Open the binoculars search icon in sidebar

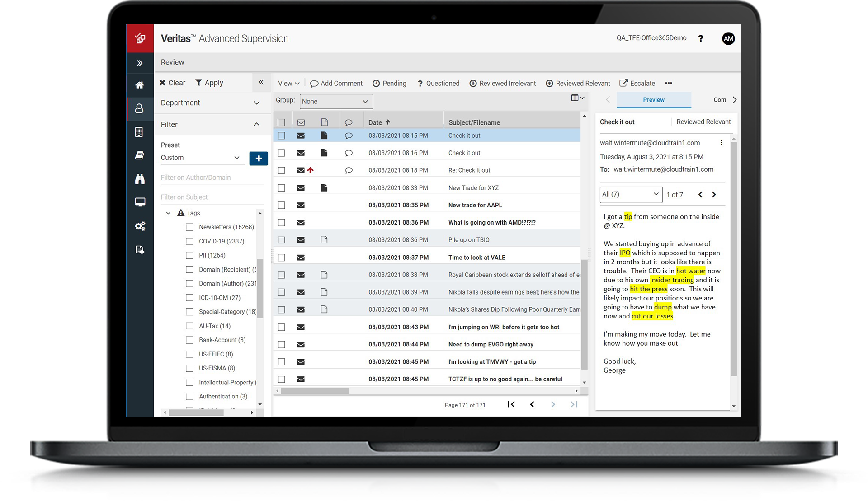coord(140,179)
